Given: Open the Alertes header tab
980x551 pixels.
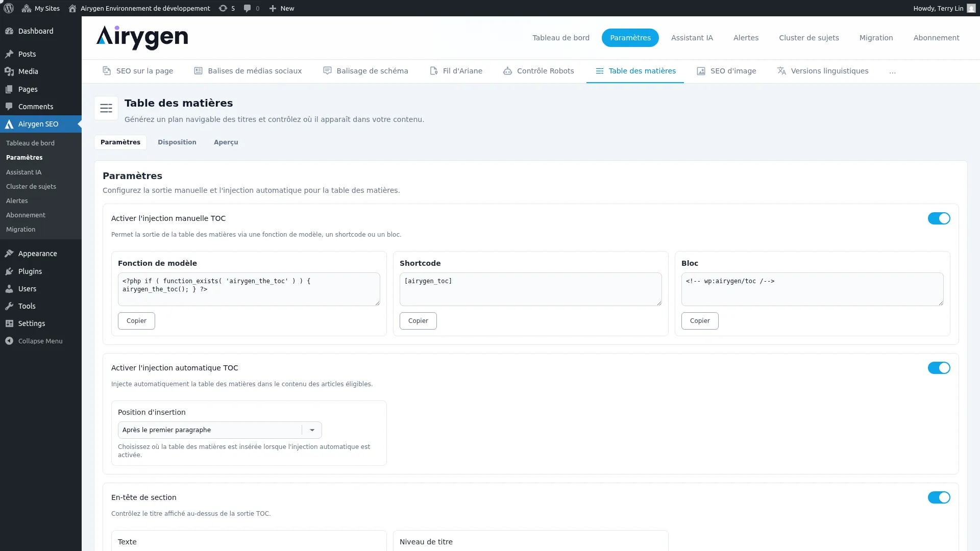Looking at the screenshot, I should click(746, 38).
